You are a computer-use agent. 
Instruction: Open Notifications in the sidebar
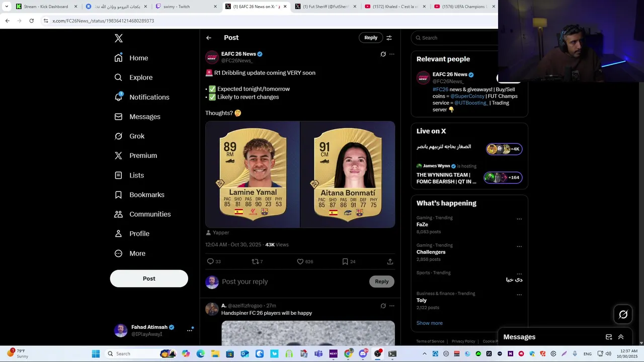(x=142, y=97)
